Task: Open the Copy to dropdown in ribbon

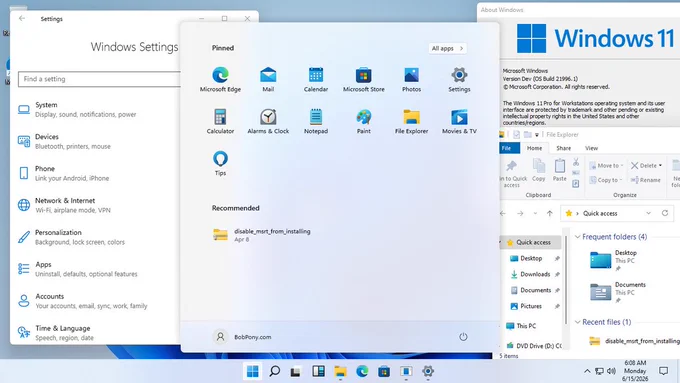Action: 606,180
